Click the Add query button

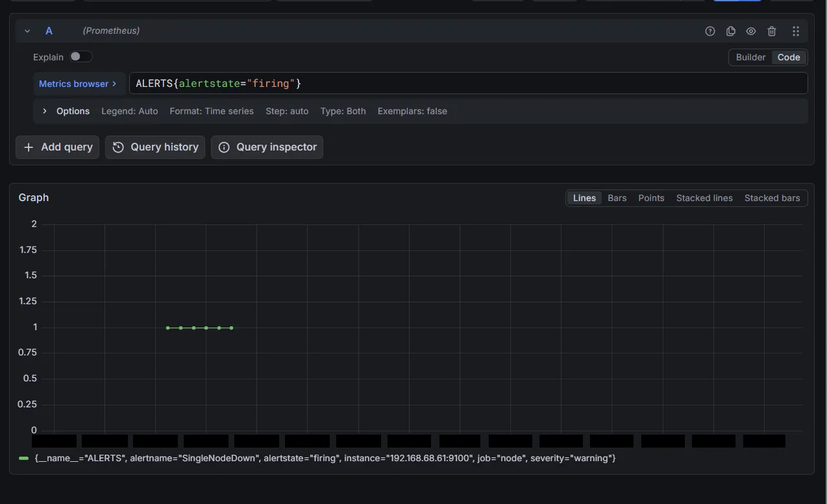click(x=58, y=147)
